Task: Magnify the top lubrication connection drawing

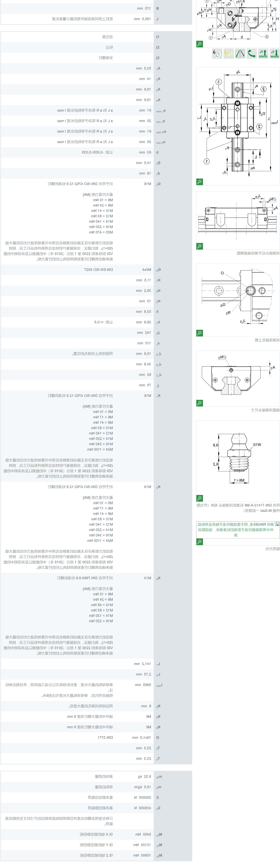Action: click(x=200, y=333)
